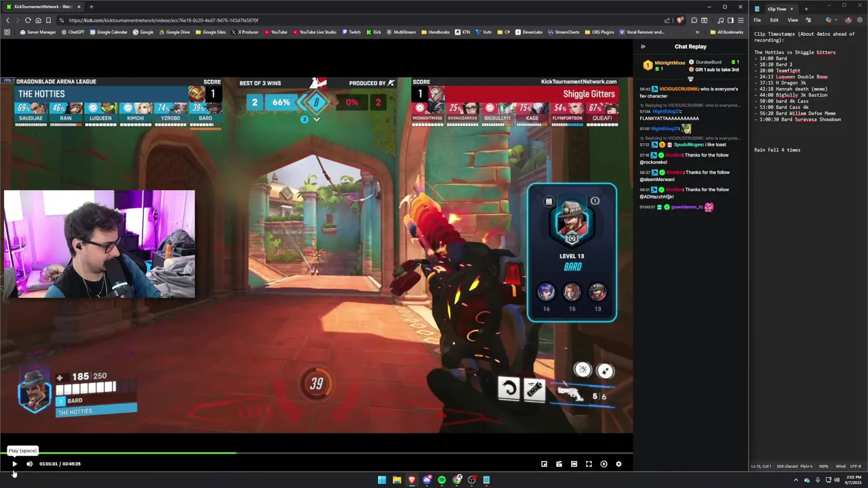868x488 pixels.
Task: Open the Notepad zoom level 100%
Action: point(823,466)
